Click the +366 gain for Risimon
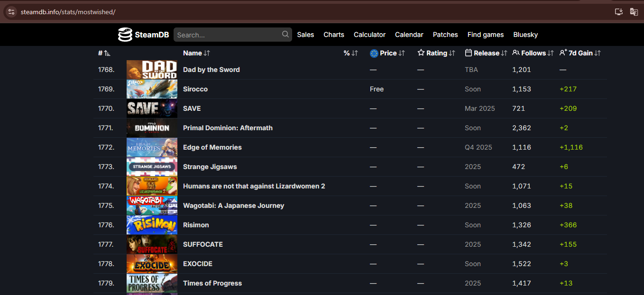 [x=568, y=225]
